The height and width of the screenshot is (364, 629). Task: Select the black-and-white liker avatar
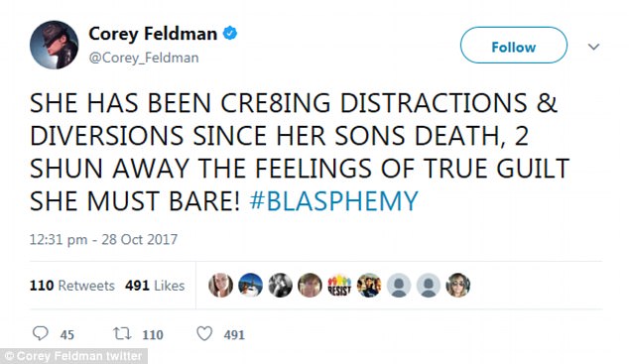coord(280,286)
